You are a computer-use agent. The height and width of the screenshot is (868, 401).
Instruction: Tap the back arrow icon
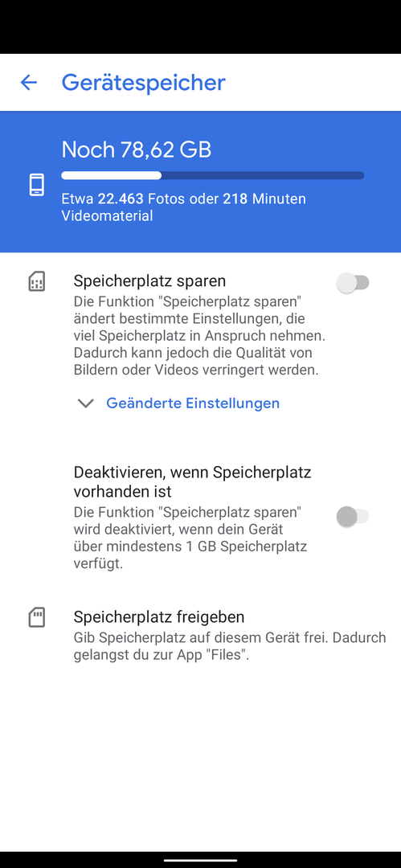(x=29, y=83)
